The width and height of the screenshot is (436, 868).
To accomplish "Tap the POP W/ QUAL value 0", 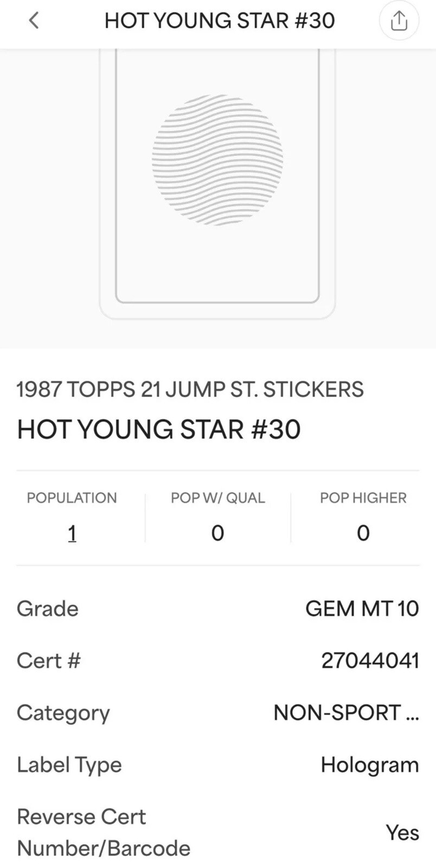I will pyautogui.click(x=217, y=533).
